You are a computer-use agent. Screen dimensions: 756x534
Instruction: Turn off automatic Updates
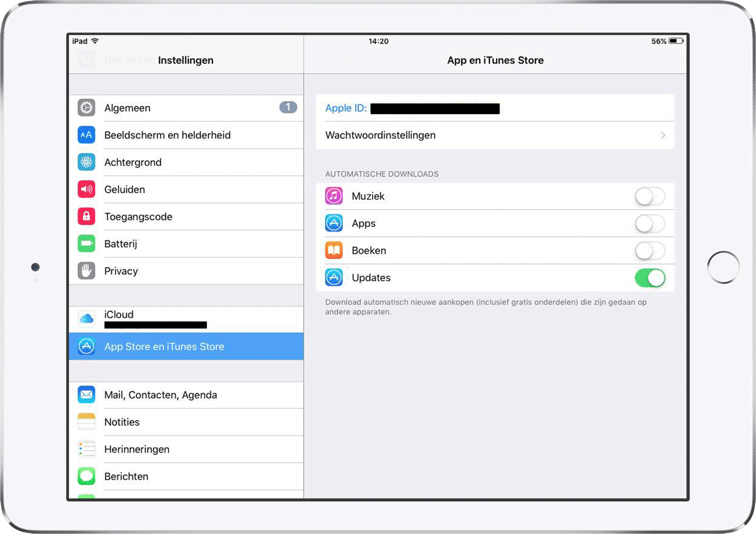click(650, 278)
